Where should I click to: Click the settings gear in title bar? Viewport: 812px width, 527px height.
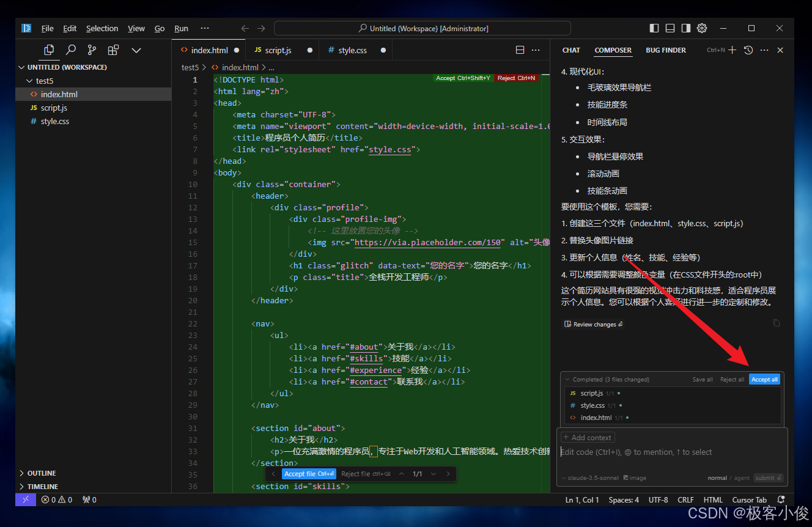point(702,28)
